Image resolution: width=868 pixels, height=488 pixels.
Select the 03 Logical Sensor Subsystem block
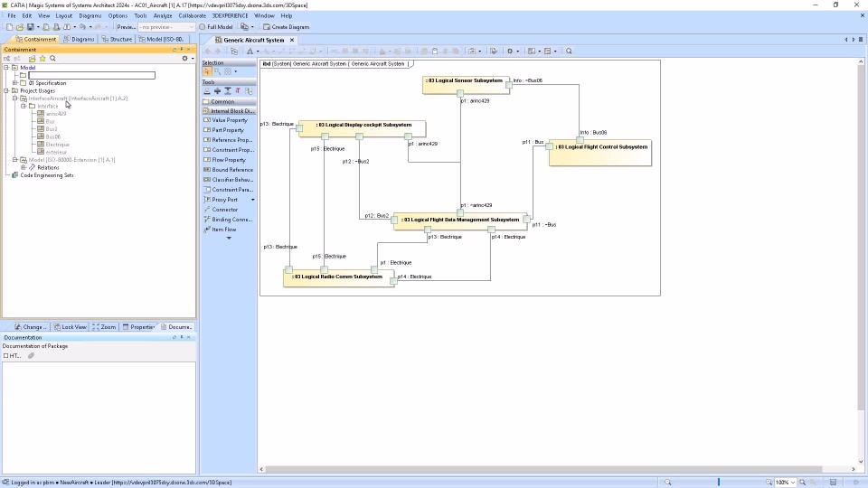(466, 85)
